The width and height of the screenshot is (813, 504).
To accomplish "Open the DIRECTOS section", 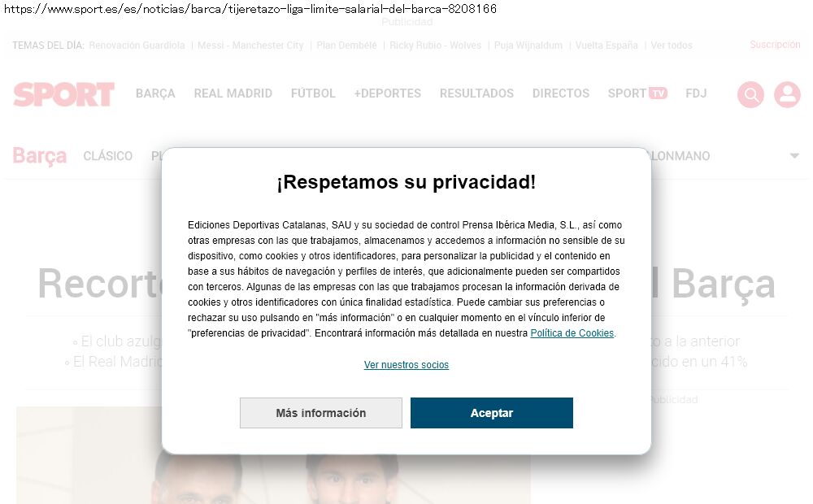I will [560, 93].
